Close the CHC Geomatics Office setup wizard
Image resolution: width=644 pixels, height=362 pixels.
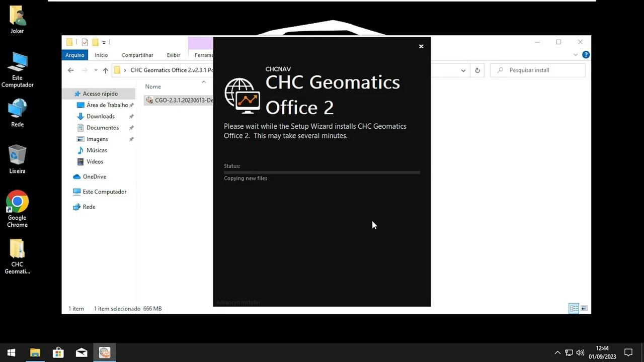(x=421, y=46)
